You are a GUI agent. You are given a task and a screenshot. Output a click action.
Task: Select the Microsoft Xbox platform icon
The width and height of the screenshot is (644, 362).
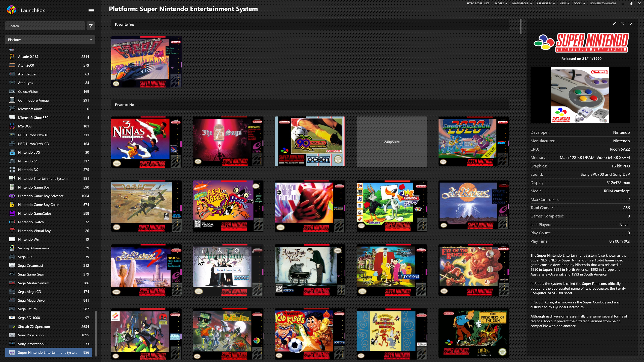[12, 109]
